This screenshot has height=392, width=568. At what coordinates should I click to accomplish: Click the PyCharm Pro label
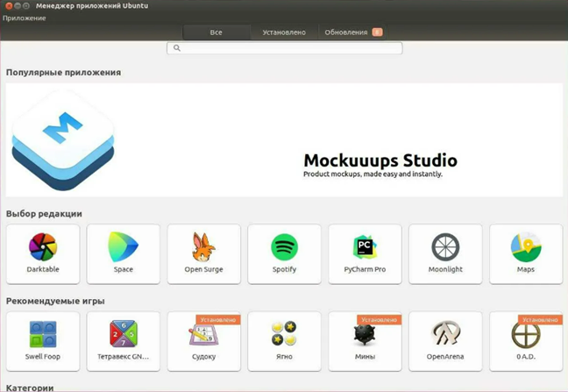coord(365,269)
